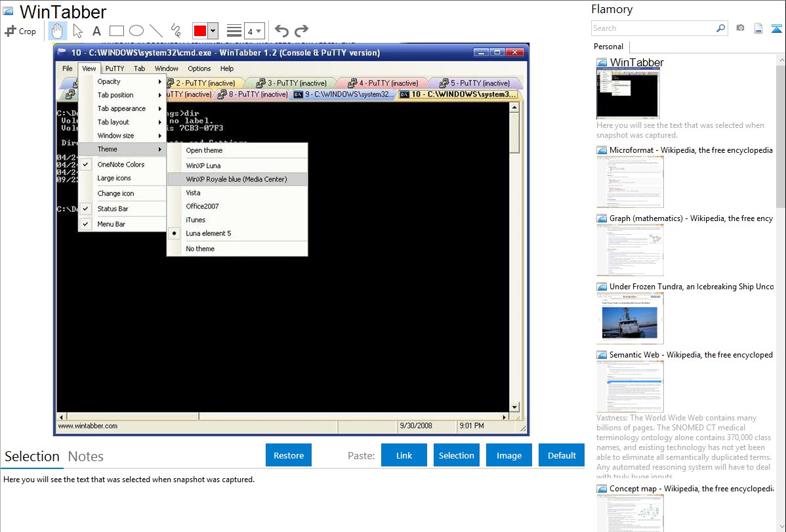The width and height of the screenshot is (786, 532).
Task: Open the File menu in WinTabber
Action: tap(67, 69)
